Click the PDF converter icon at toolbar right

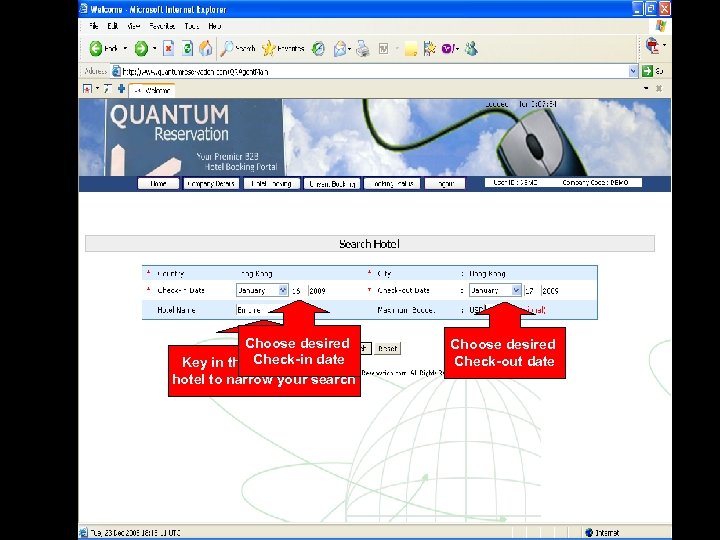[x=652, y=46]
